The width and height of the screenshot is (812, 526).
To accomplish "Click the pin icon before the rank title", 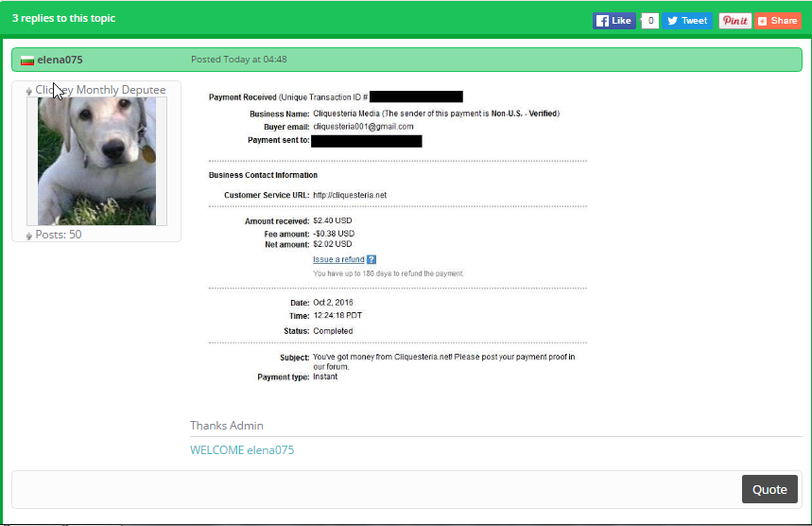I will click(29, 91).
